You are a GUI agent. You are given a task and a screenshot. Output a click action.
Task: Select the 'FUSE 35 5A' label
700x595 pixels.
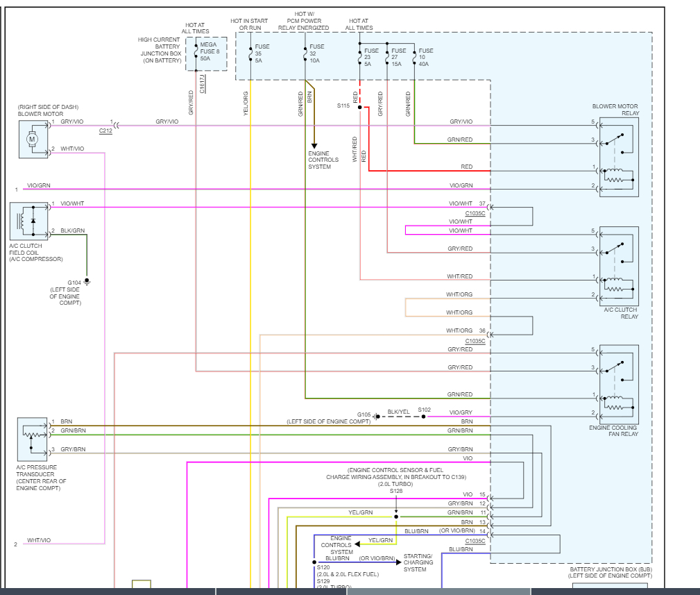tap(262, 53)
